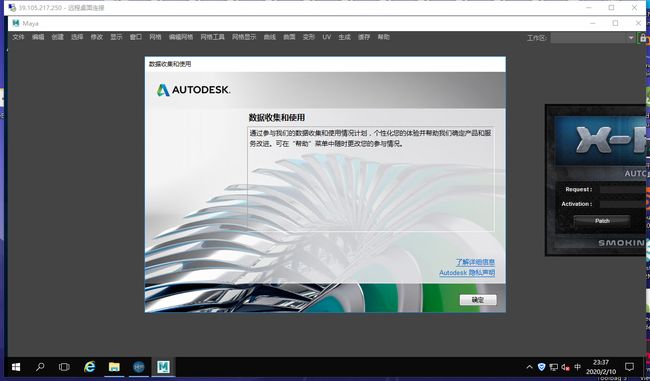Open the 缓存 menu

pyautogui.click(x=364, y=37)
